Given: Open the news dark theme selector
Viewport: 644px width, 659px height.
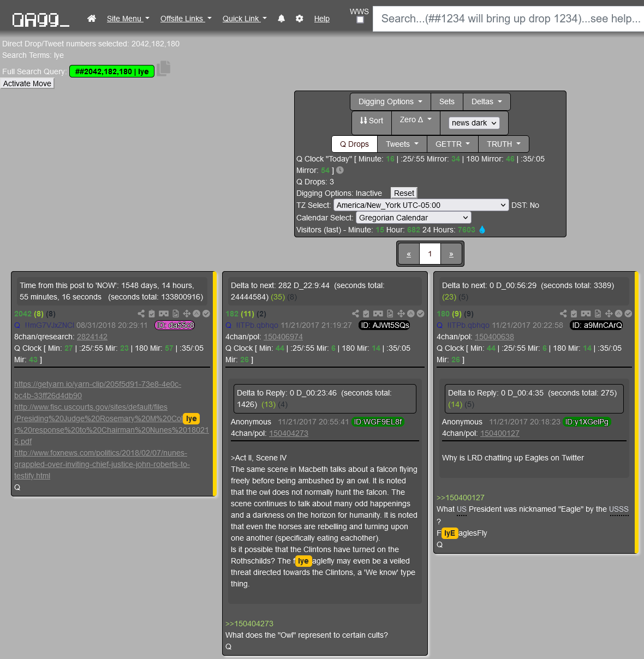Looking at the screenshot, I should pyautogui.click(x=474, y=123).
